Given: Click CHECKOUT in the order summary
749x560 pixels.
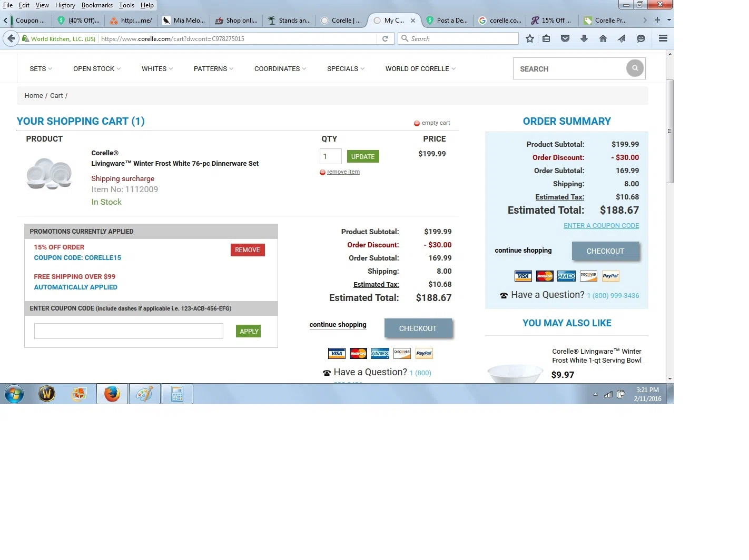Looking at the screenshot, I should 605,251.
